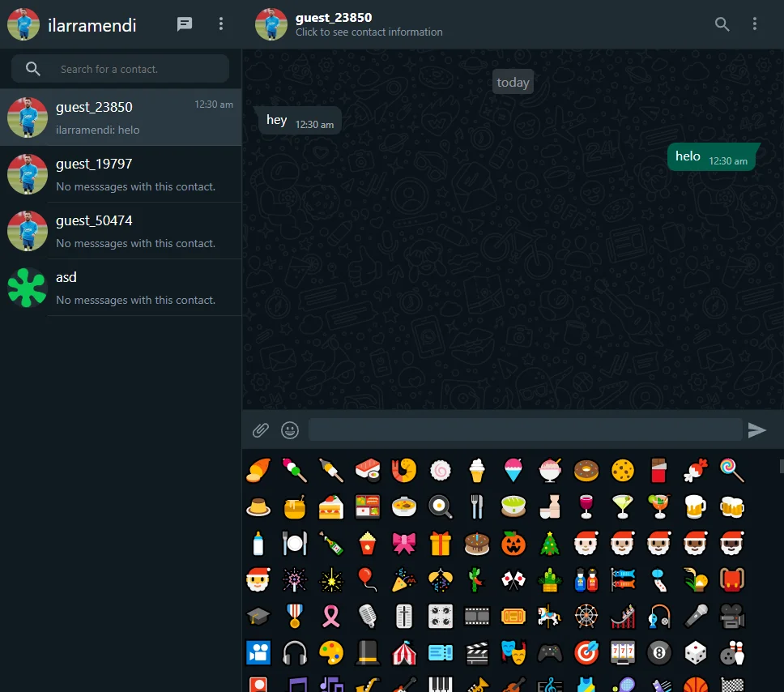784x692 pixels.
Task: Open sidebar three-dot menu next to ilarramendi
Action: [221, 24]
